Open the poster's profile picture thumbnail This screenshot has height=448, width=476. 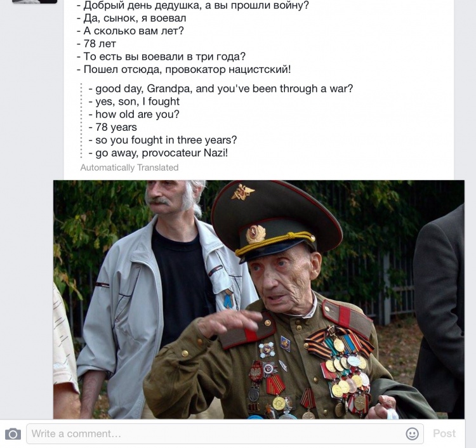(x=35, y=1)
